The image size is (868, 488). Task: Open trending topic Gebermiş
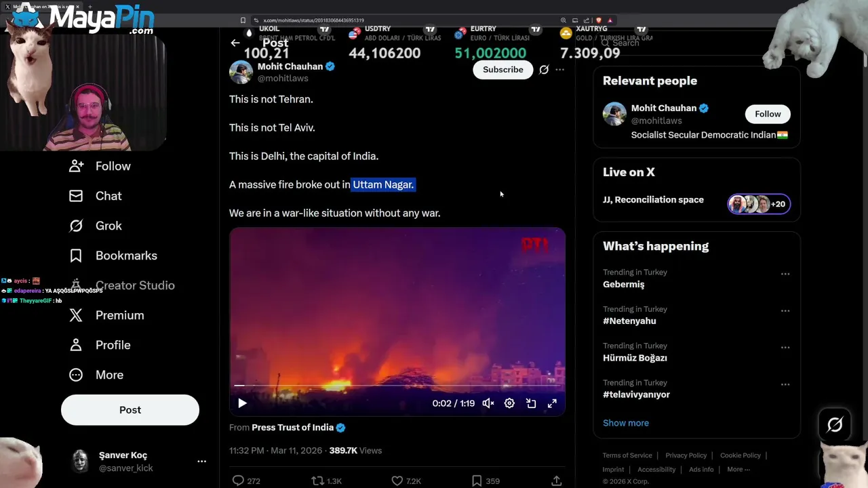pos(624,285)
